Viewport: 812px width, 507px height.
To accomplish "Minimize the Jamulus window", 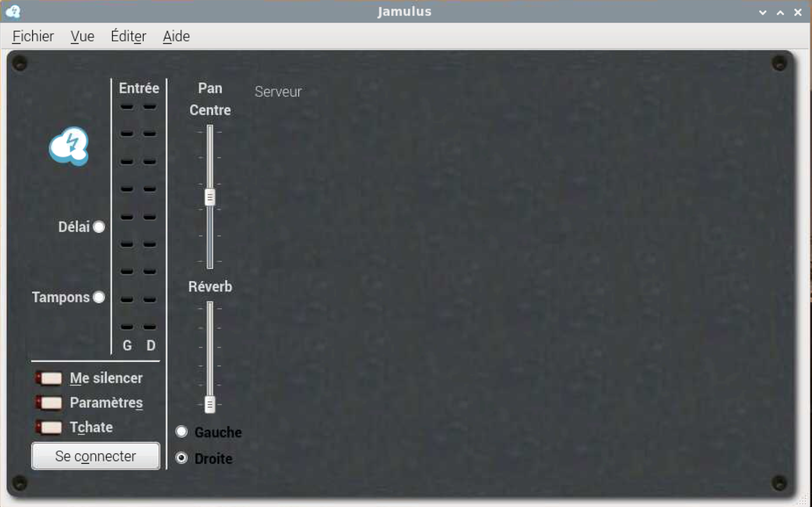I will [762, 12].
